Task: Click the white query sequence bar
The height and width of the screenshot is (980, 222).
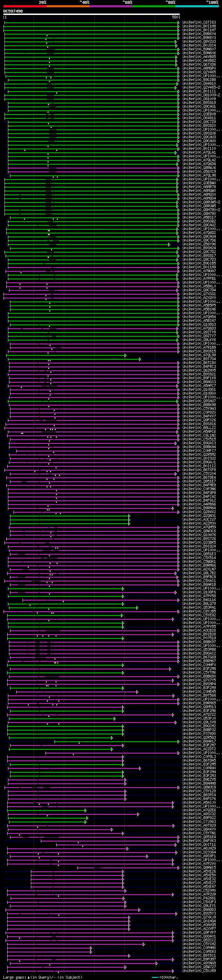Action: pos(92,15)
